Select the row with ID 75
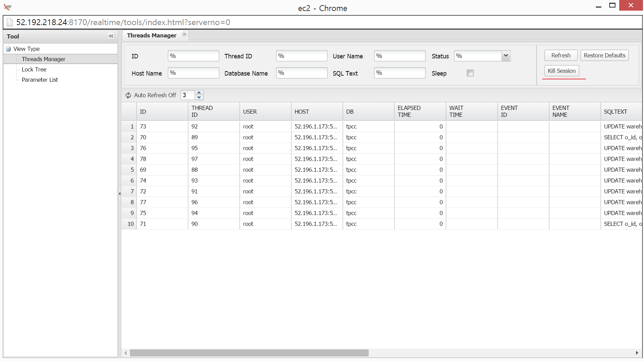Viewport: 644px width, 361px height. click(x=382, y=213)
